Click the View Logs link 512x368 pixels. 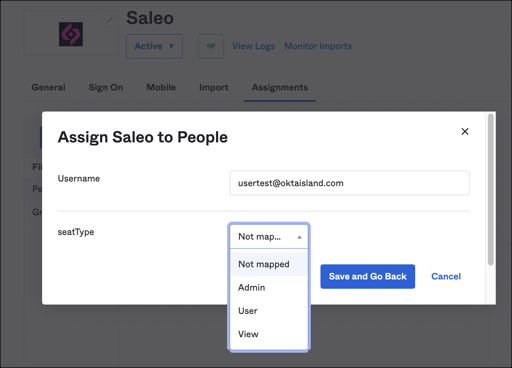[x=253, y=46]
